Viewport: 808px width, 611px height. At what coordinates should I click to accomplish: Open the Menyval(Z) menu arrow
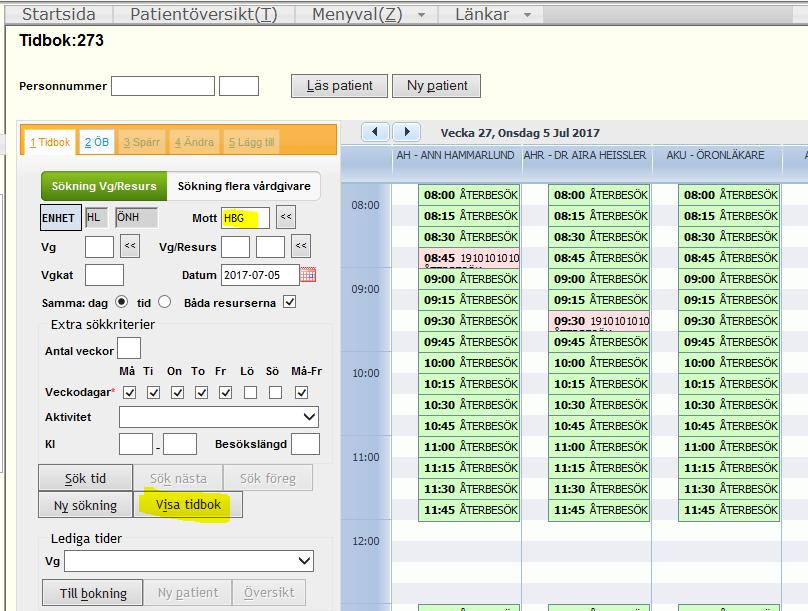(x=422, y=15)
